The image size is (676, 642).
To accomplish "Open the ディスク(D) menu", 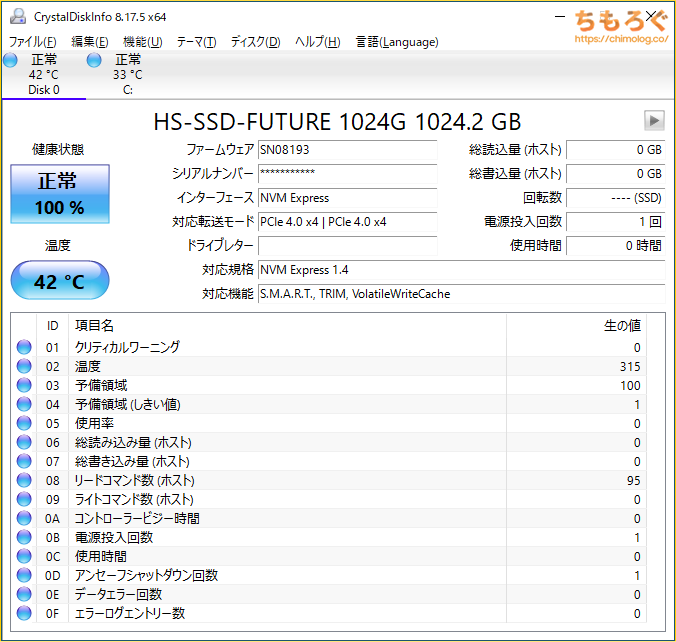I will (x=256, y=42).
